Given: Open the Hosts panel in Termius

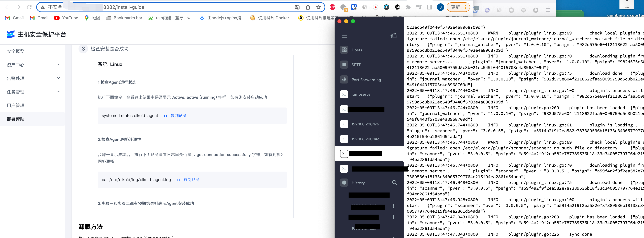Looking at the screenshot, I should click(356, 50).
